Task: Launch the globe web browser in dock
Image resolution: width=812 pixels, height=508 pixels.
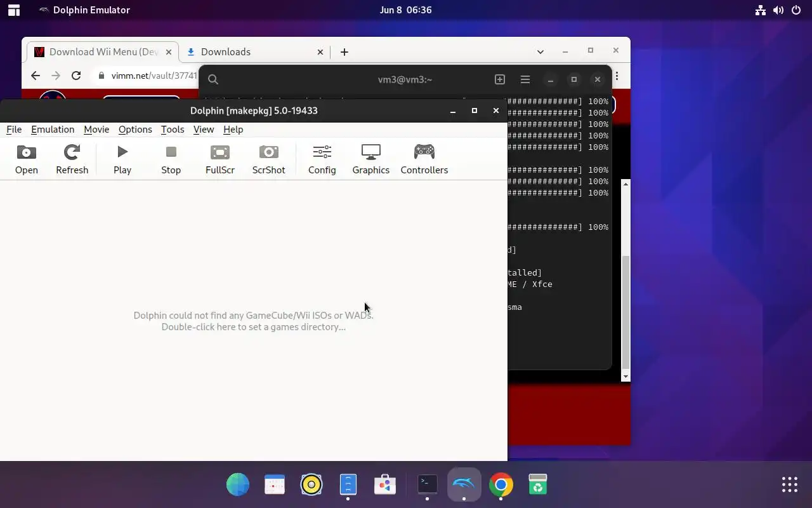Action: click(x=238, y=485)
